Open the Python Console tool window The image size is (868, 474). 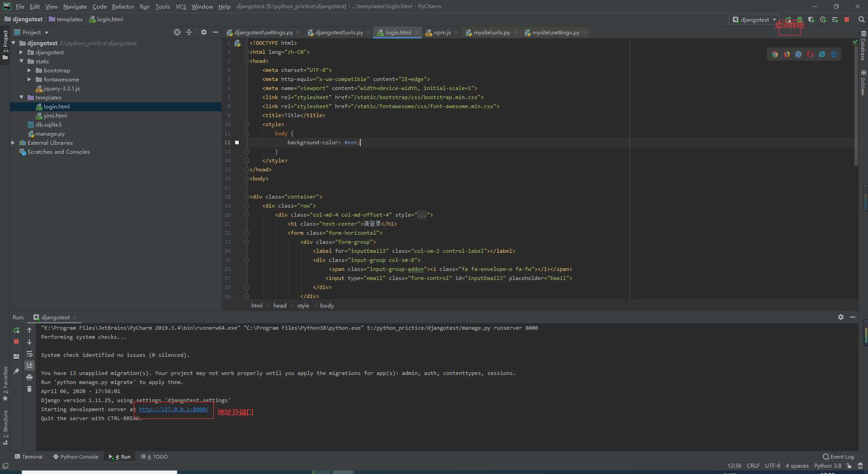click(x=75, y=457)
